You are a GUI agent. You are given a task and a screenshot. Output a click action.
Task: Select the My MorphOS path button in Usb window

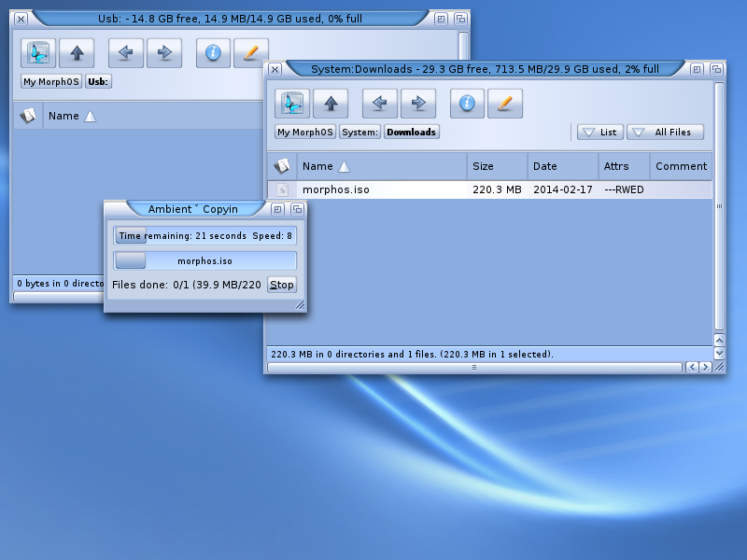51,81
